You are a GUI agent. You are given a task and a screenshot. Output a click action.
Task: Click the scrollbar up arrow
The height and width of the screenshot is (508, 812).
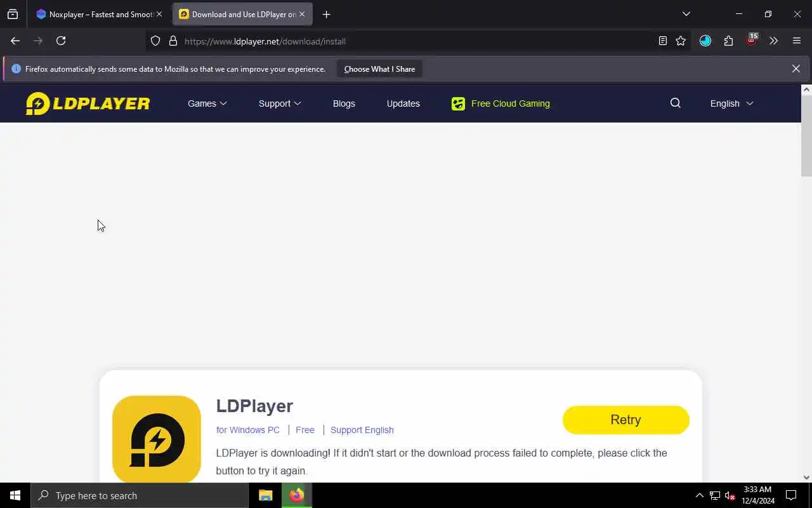pyautogui.click(x=806, y=90)
